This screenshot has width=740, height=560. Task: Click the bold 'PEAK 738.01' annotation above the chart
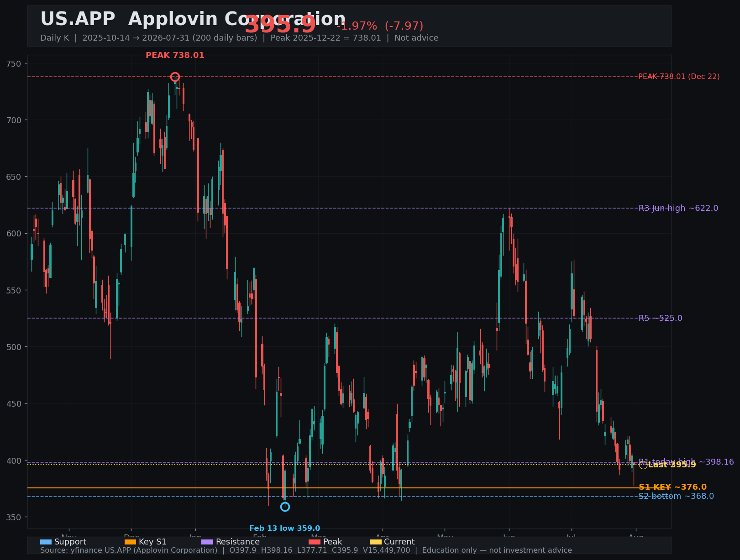coord(175,56)
